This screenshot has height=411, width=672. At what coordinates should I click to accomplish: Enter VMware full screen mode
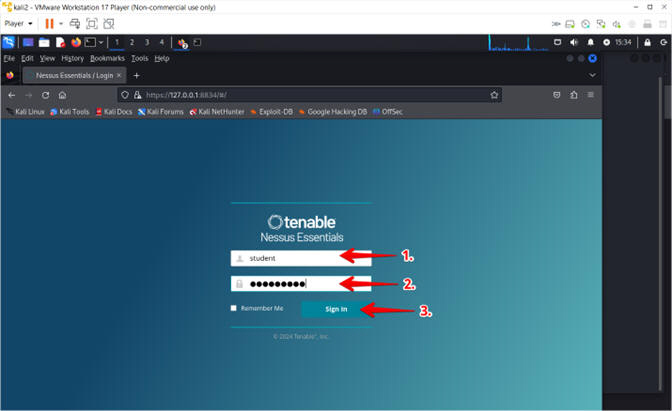click(x=92, y=24)
